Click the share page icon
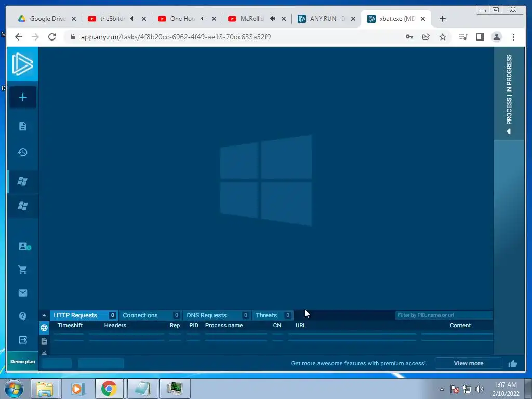This screenshot has width=532, height=399. click(x=426, y=37)
